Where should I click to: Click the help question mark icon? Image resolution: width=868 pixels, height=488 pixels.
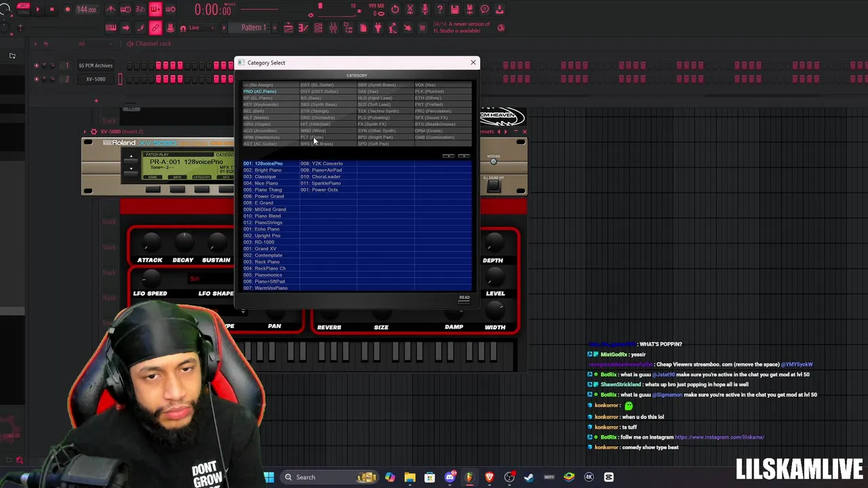click(x=440, y=9)
